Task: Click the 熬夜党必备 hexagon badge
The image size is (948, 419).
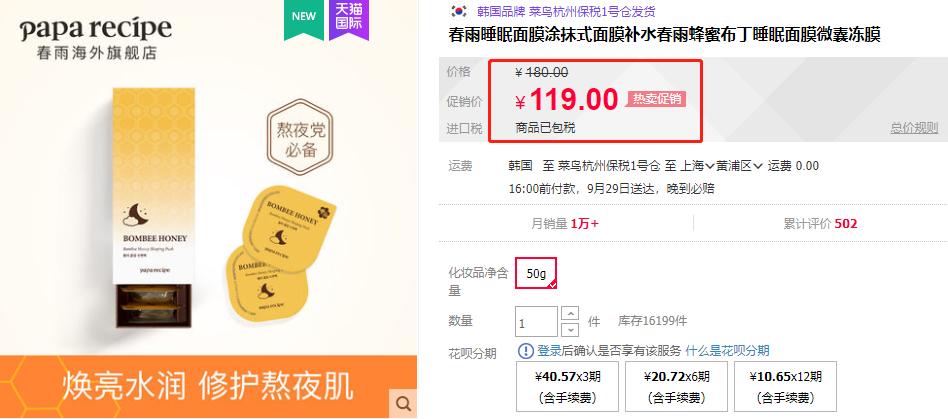Action: tap(300, 138)
